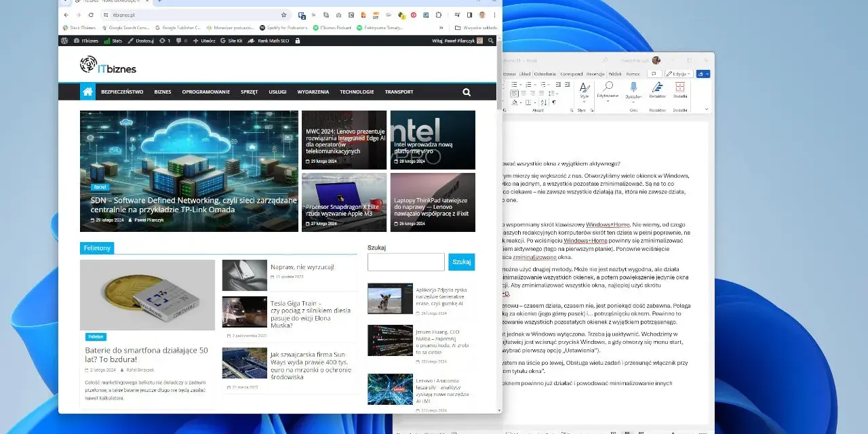Screen dimensions: 868x434
Task: Open BEZPIECZEŃSTWO in site navigation
Action: click(122, 92)
